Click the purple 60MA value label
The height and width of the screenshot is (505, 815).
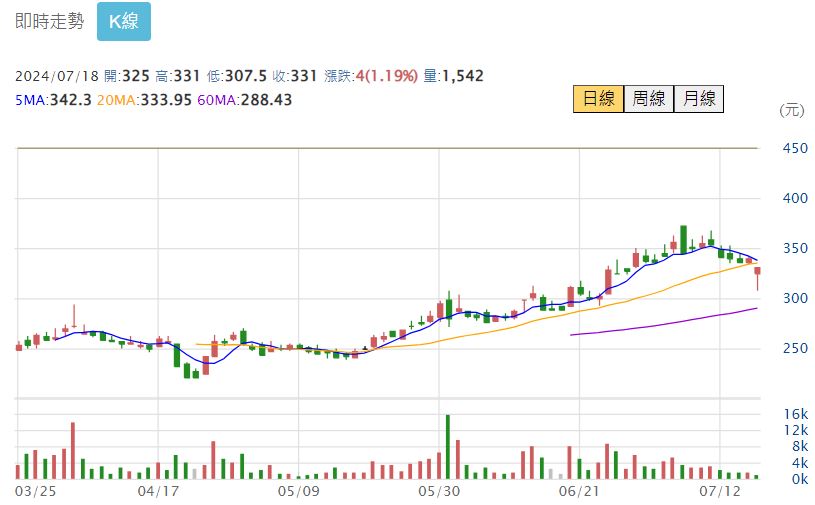pos(244,99)
